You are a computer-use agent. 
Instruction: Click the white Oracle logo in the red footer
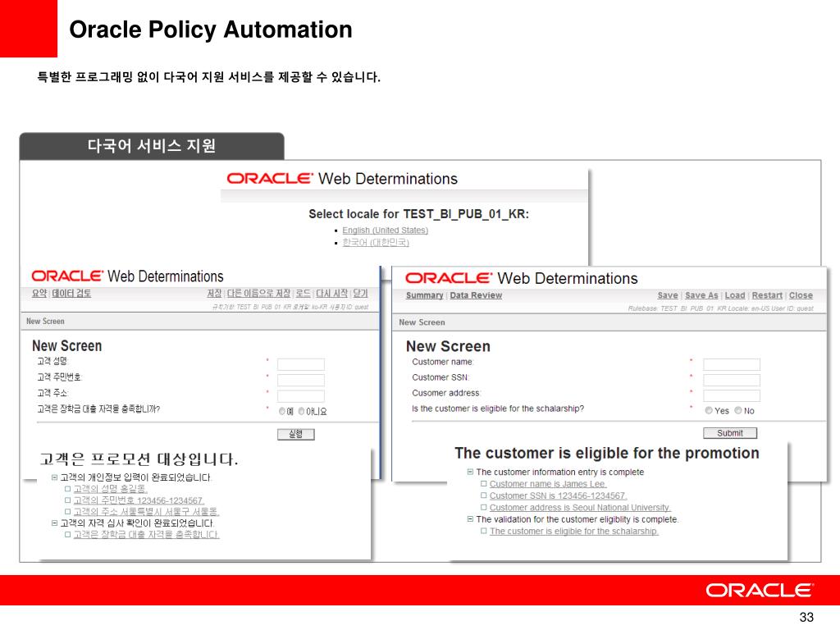tap(760, 591)
